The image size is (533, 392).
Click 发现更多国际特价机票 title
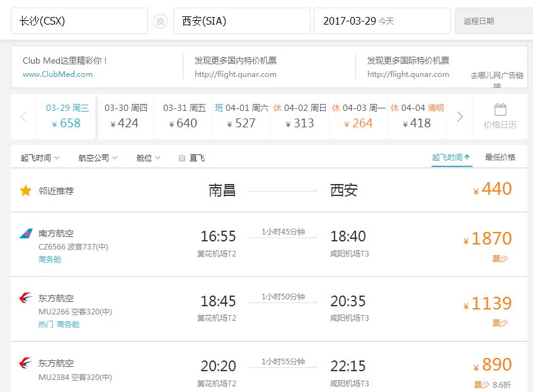coord(408,61)
